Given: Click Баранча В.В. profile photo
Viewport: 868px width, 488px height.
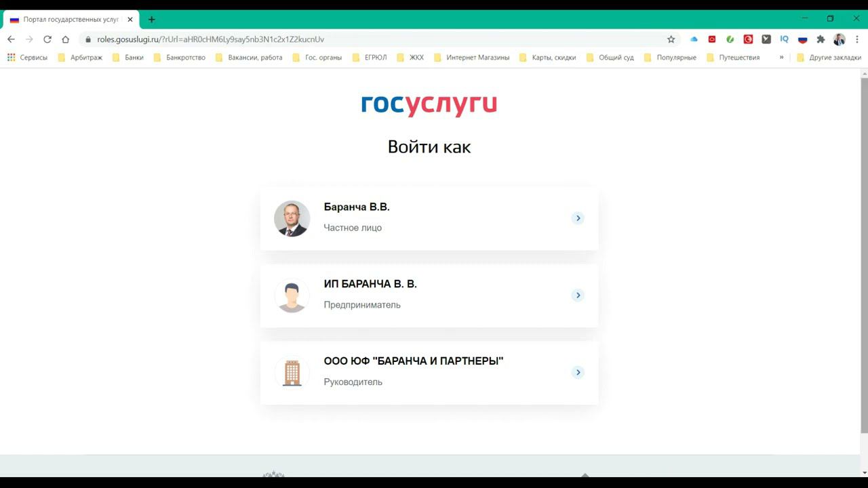Looking at the screenshot, I should coord(292,218).
